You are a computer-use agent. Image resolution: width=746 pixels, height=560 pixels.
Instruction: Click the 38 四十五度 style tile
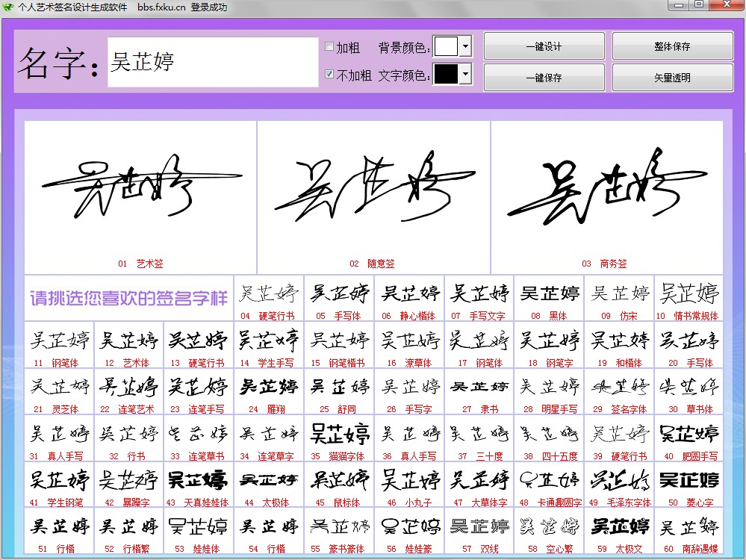tap(550, 438)
